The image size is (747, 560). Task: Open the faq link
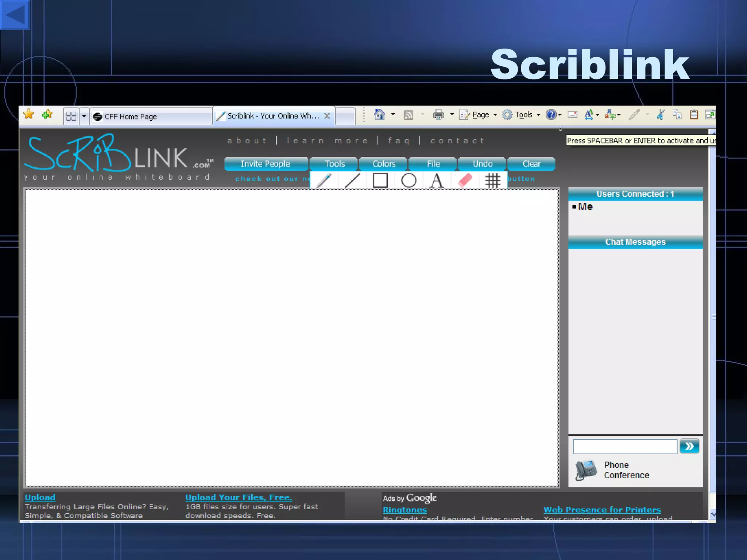pos(399,141)
